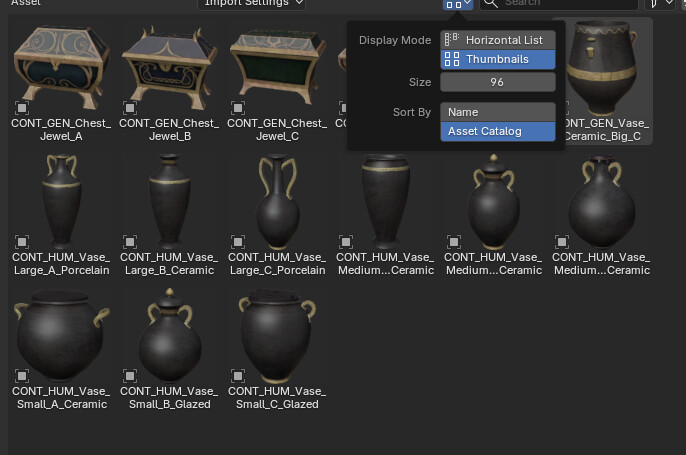Screen dimensions: 686x455
Task: Click object icon on CONT_HUM_Vase_Large_B_Ceramic
Action: [x=130, y=242]
